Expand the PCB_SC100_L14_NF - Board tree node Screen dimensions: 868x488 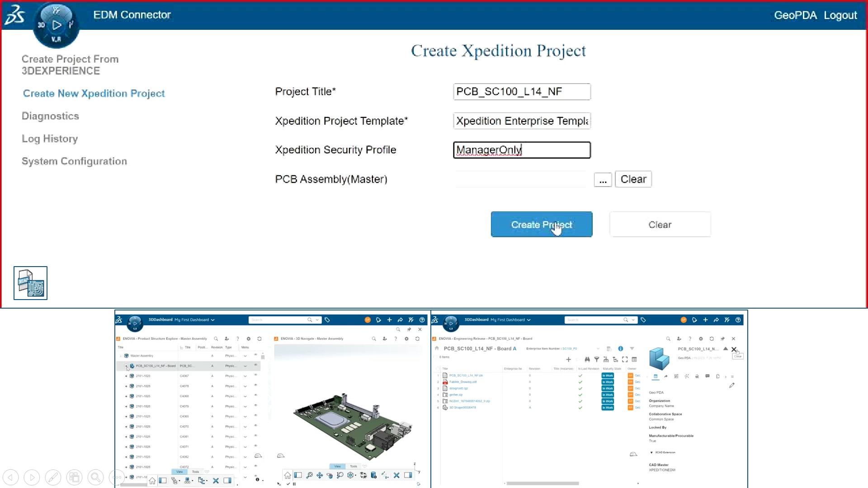126,366
